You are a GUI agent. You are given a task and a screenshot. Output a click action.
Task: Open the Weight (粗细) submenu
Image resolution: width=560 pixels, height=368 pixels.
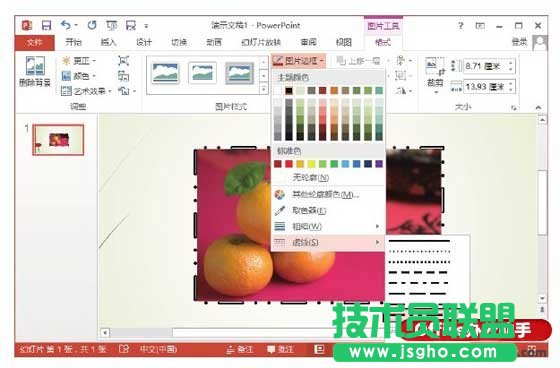coord(328,227)
